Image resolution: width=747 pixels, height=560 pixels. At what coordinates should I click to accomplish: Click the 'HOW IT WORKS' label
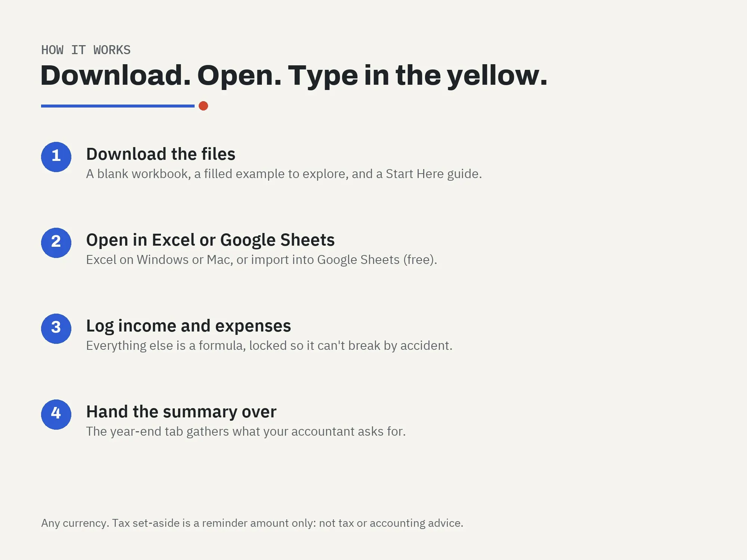[x=86, y=50]
